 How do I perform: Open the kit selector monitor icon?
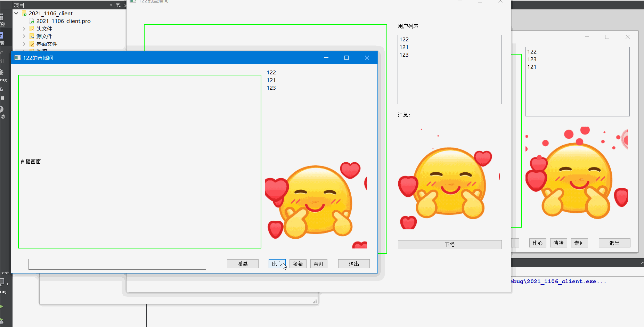[2, 281]
